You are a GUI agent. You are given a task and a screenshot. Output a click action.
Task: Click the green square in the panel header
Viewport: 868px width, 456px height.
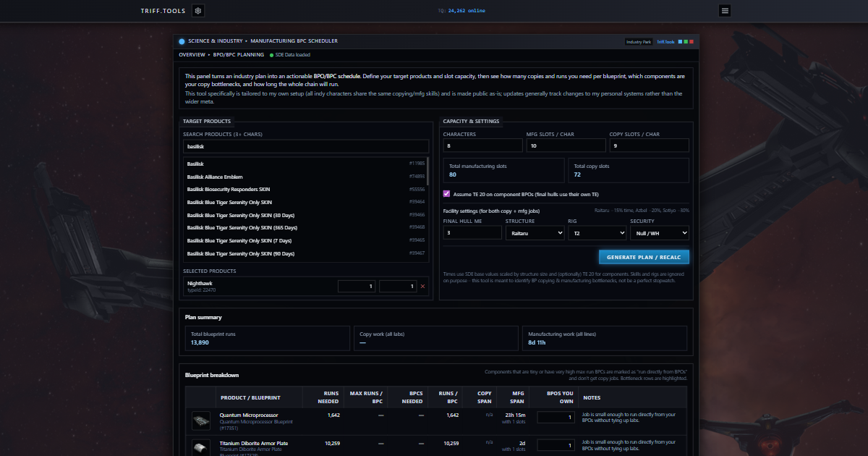[686, 42]
